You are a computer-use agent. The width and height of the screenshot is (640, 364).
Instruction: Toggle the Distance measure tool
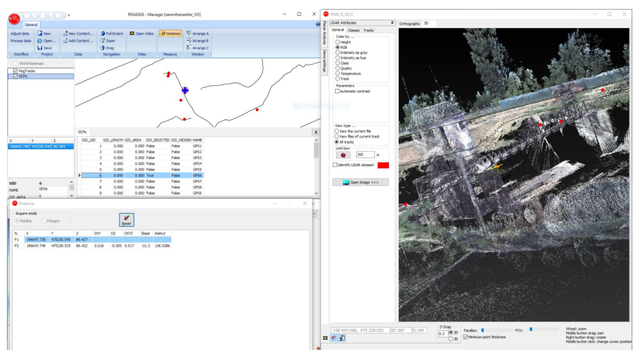coord(170,33)
